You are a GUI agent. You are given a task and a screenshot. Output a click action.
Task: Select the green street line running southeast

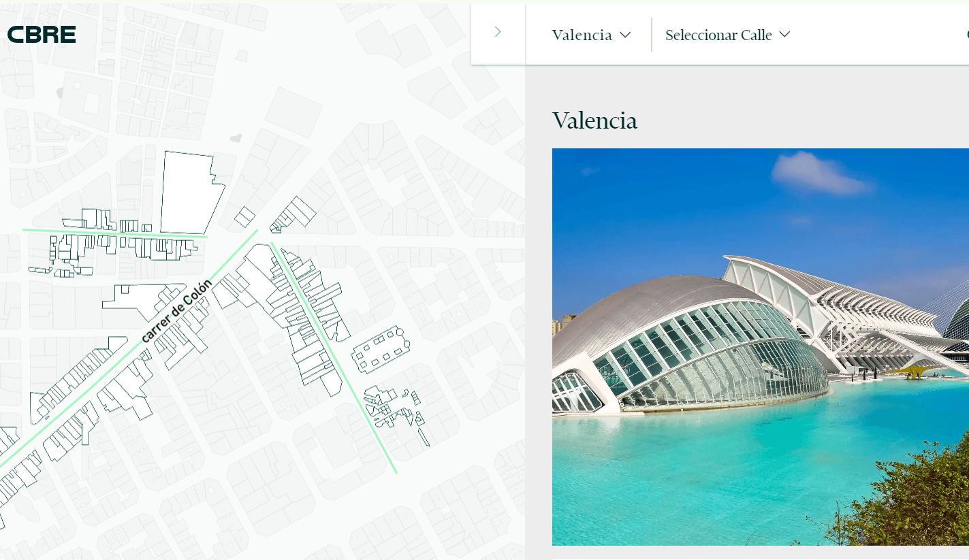coord(334,357)
